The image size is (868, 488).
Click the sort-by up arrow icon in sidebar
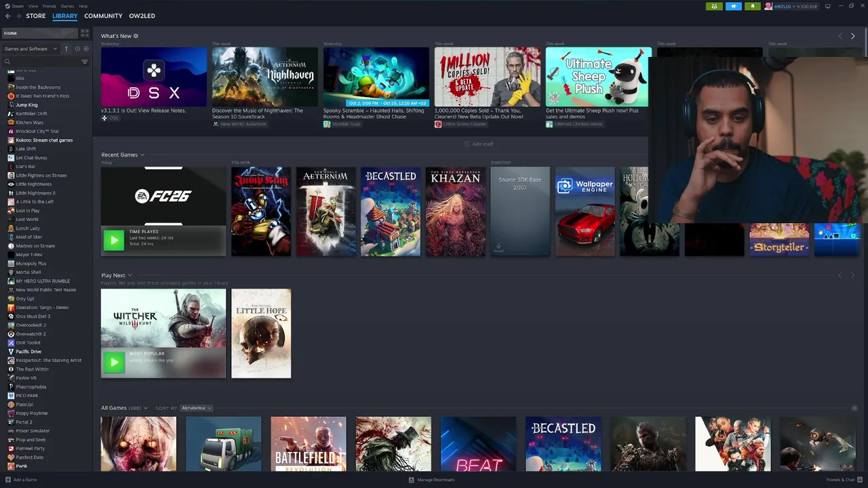[x=66, y=49]
